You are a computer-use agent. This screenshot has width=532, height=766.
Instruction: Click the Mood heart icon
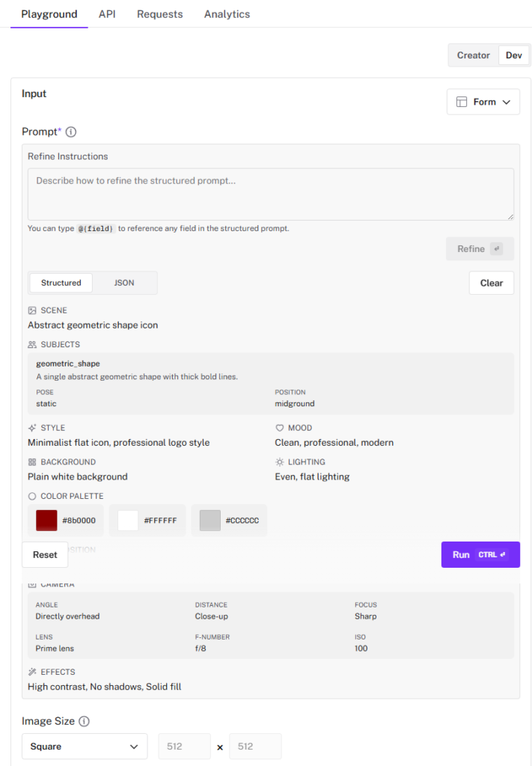point(280,428)
